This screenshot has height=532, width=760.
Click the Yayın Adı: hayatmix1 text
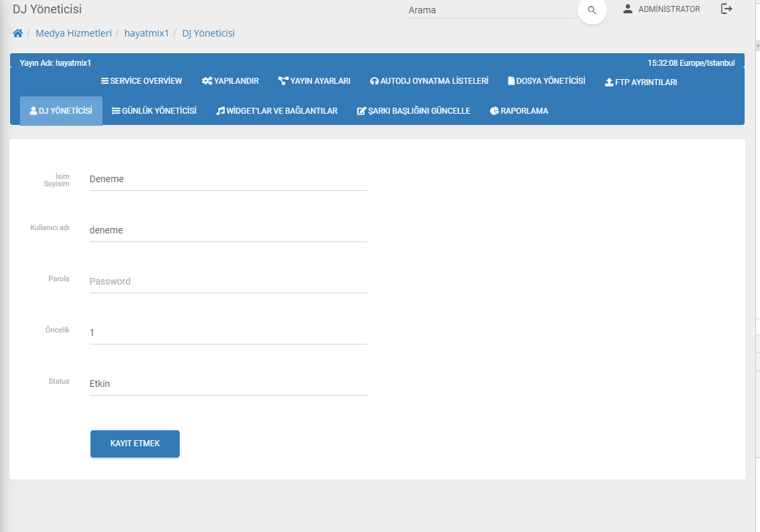pyautogui.click(x=55, y=63)
